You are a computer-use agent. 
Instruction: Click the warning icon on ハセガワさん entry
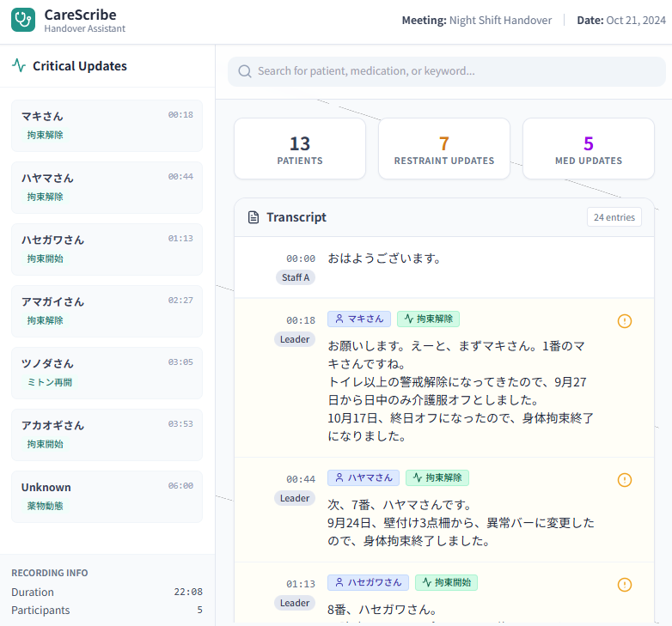(x=625, y=584)
